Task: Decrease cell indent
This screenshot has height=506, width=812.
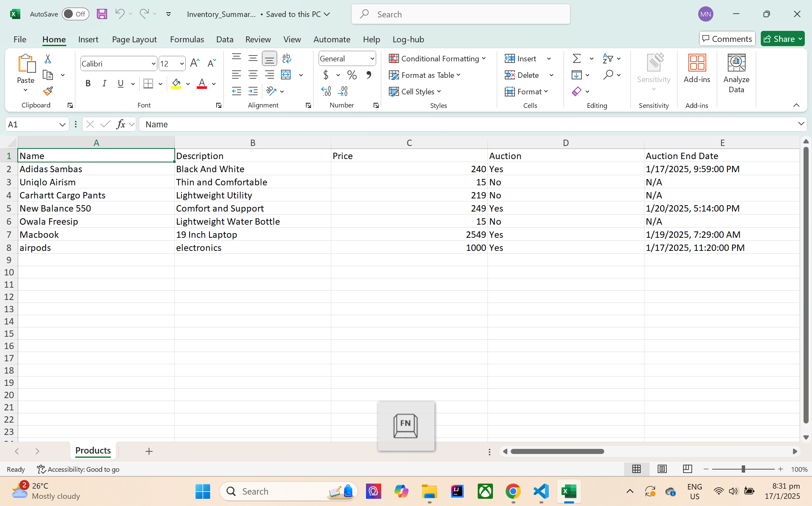Action: [237, 91]
